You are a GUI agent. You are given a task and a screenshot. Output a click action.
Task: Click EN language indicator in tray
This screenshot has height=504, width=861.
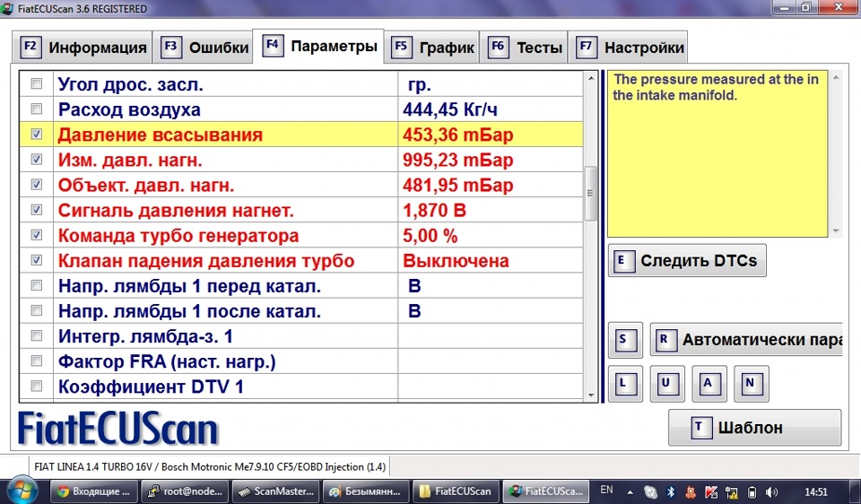coord(607,490)
